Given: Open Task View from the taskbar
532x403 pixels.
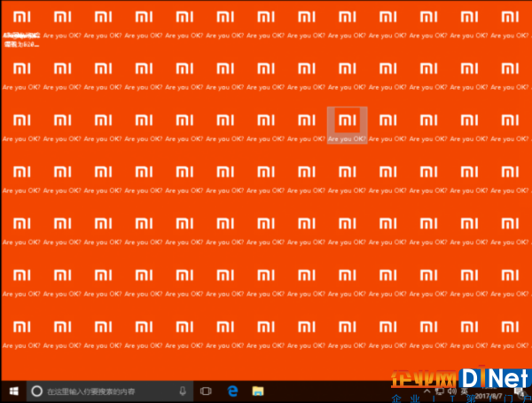Looking at the screenshot, I should click(x=206, y=391).
